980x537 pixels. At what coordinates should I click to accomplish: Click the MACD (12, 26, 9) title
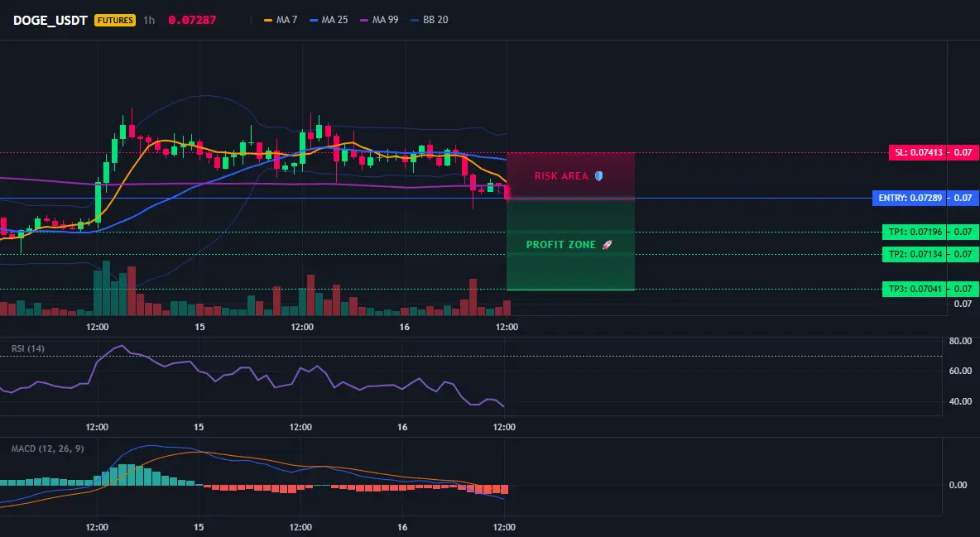point(47,448)
